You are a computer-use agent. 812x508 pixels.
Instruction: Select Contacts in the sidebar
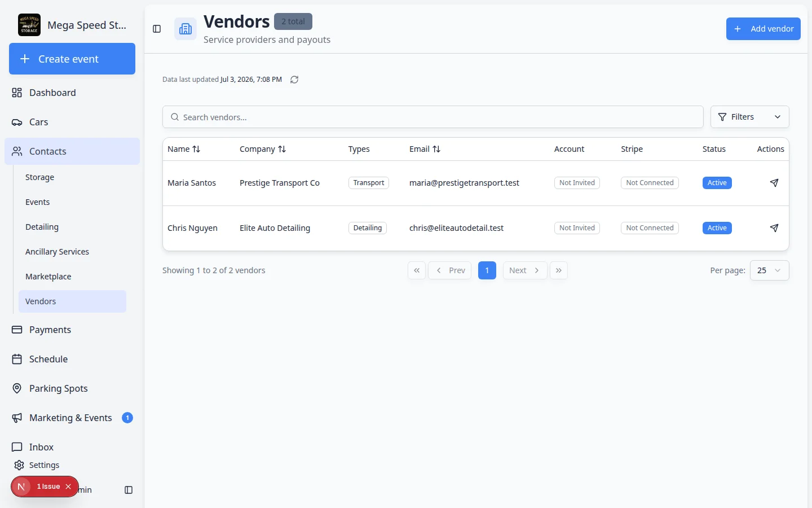click(72, 151)
